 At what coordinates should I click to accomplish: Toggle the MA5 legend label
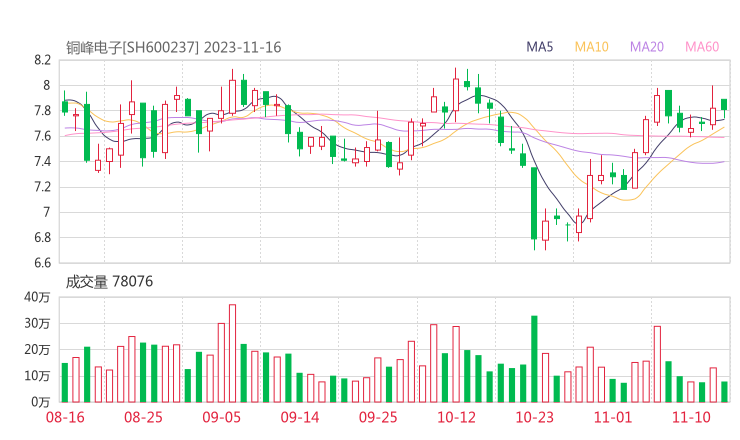[540, 47]
